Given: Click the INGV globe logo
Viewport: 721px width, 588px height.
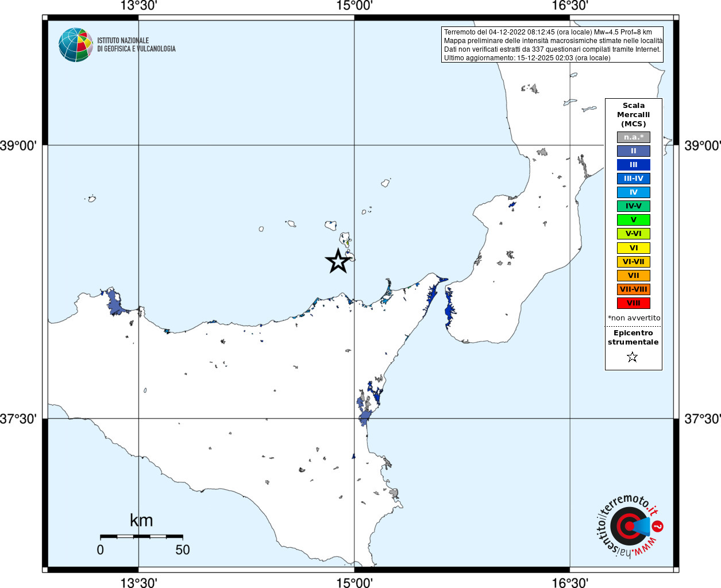Looking at the screenshot, I should coord(76,45).
